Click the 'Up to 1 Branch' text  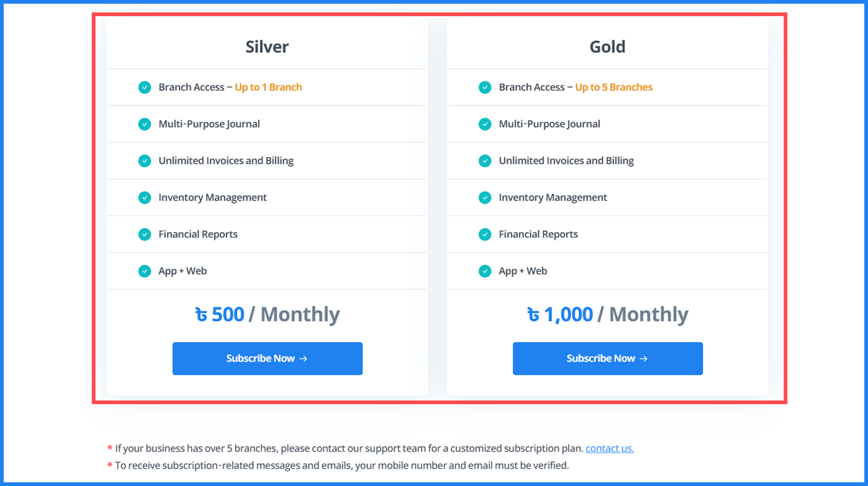pos(268,87)
